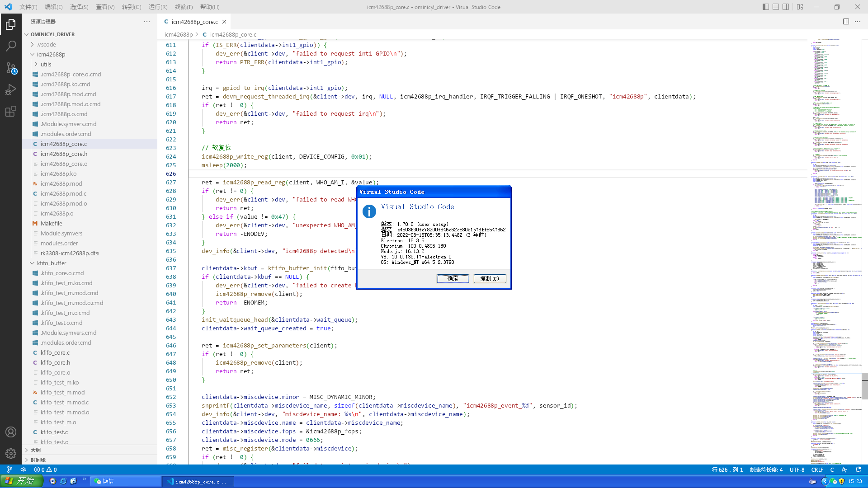This screenshot has height=488, width=868.
Task: Expand the utils folder
Action: coord(46,64)
